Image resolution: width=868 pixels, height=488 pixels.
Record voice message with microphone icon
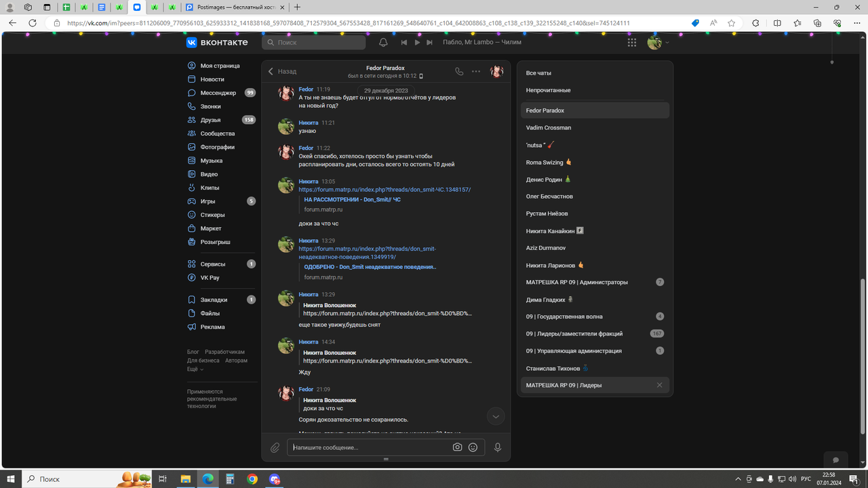click(498, 447)
